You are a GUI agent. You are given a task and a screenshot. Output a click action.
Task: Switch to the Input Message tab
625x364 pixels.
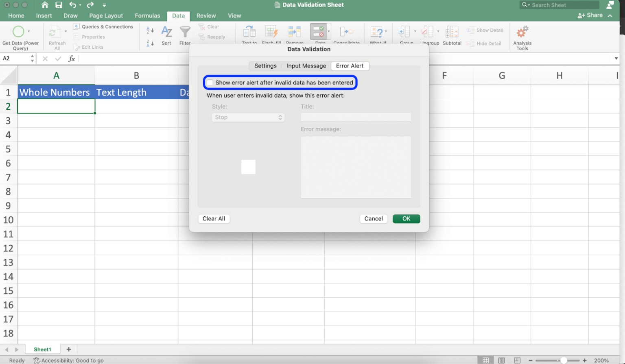(x=306, y=65)
